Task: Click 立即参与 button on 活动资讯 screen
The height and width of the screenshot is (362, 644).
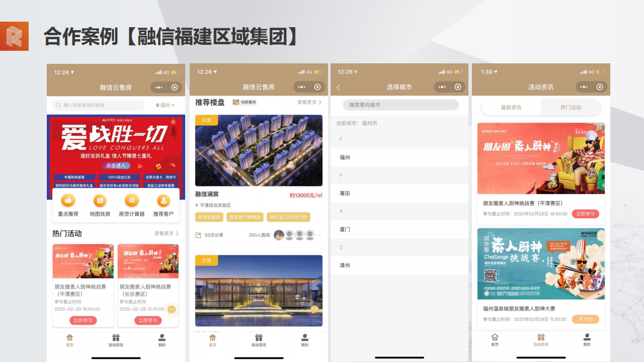Action: pos(585,214)
